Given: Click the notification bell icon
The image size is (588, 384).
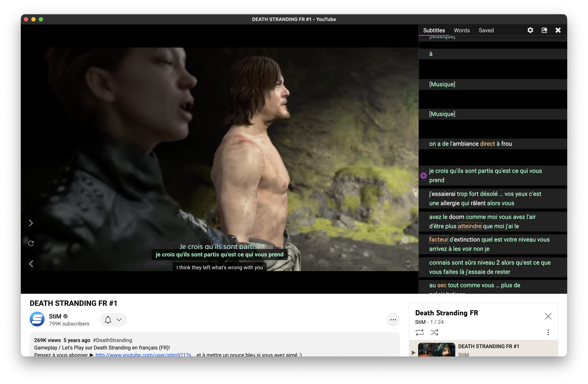Looking at the screenshot, I should click(108, 320).
